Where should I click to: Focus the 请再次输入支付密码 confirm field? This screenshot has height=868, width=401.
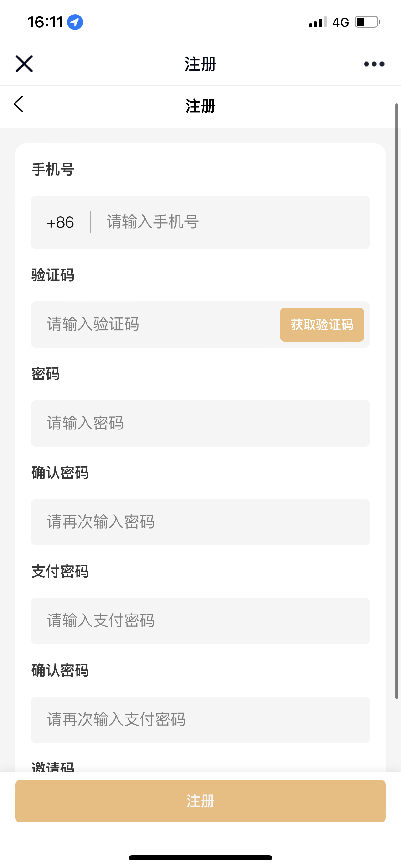200,719
